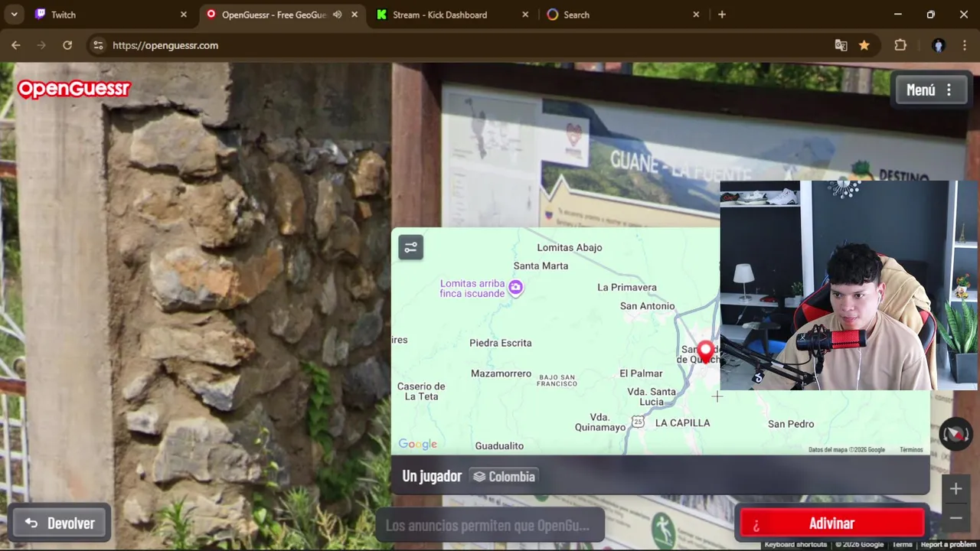Click the Mazamorrero map label
980x551 pixels.
501,373
